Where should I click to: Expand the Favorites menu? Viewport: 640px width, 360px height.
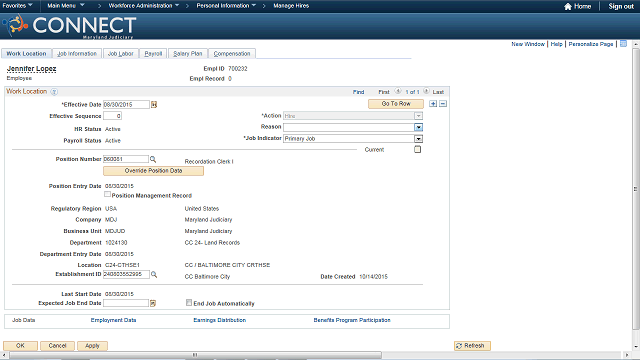18,6
